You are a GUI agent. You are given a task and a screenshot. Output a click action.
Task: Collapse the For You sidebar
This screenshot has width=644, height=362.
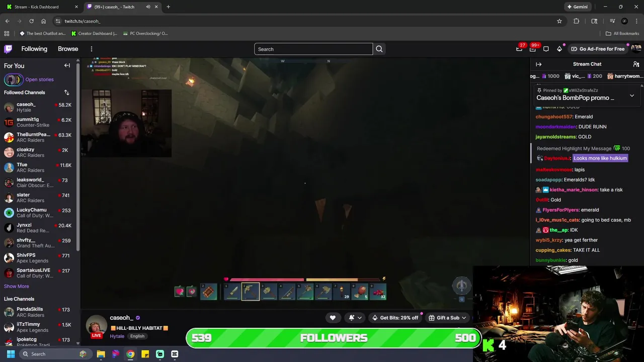(x=67, y=65)
